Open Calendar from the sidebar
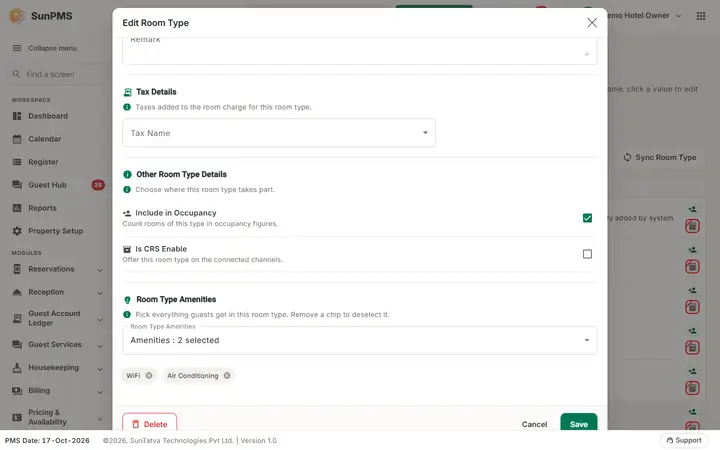Screen dimensions: 720x450 tap(45, 139)
